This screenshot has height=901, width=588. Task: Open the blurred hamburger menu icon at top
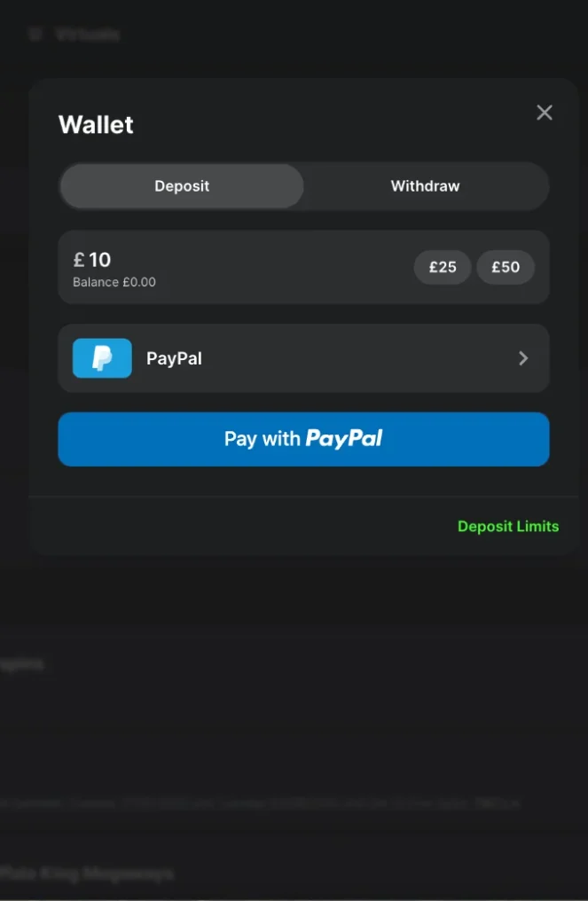(35, 35)
